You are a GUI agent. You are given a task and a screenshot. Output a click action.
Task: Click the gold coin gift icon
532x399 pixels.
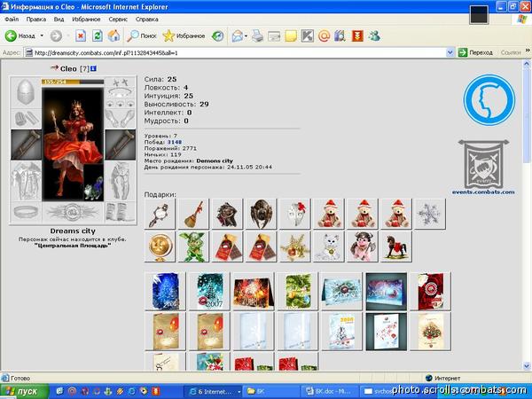(160, 246)
